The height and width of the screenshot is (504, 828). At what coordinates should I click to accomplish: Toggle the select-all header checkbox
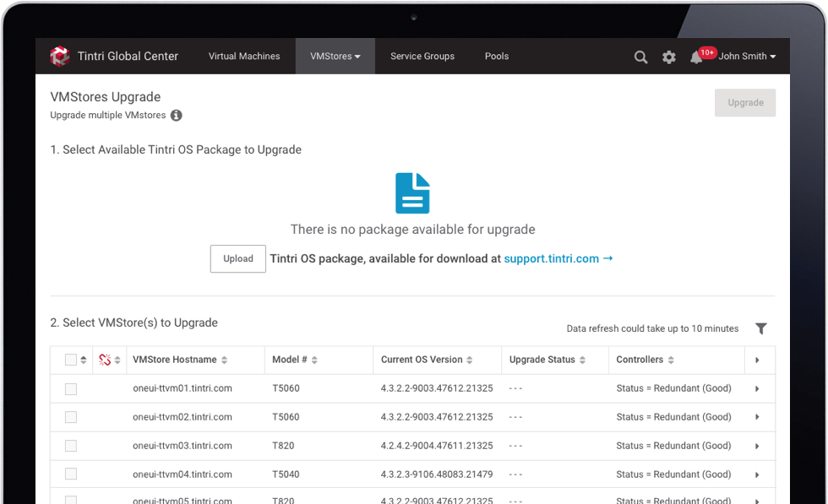click(71, 360)
